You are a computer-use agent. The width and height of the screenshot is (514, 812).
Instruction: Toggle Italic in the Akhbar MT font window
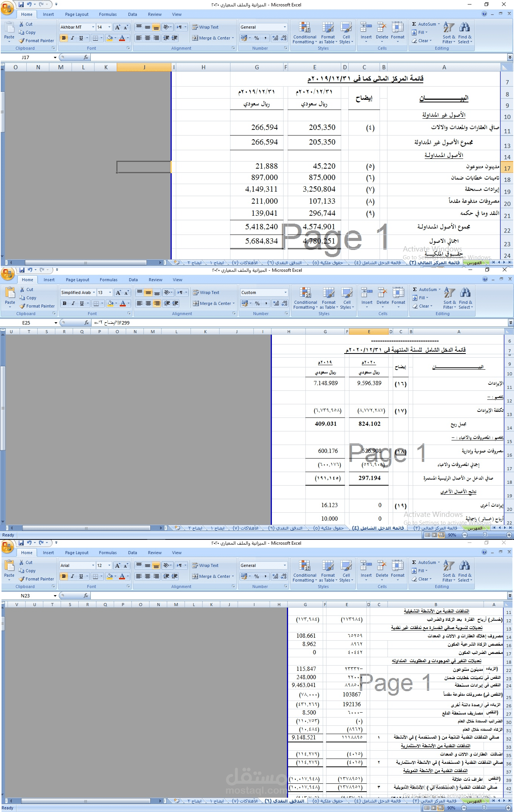click(72, 38)
